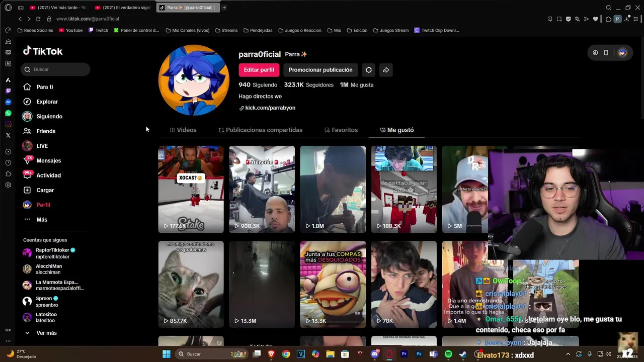
Task: Open the Siguiendo feed
Action: click(49, 116)
